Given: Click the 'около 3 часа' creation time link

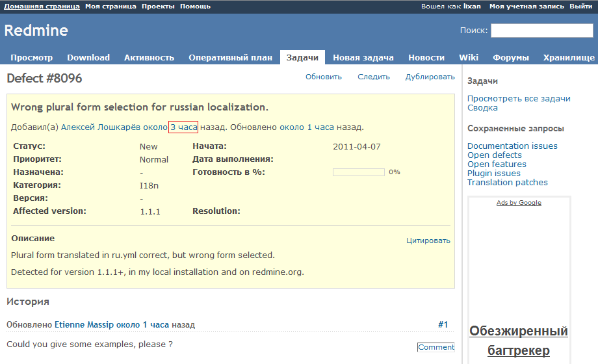Looking at the screenshot, I should coord(170,127).
